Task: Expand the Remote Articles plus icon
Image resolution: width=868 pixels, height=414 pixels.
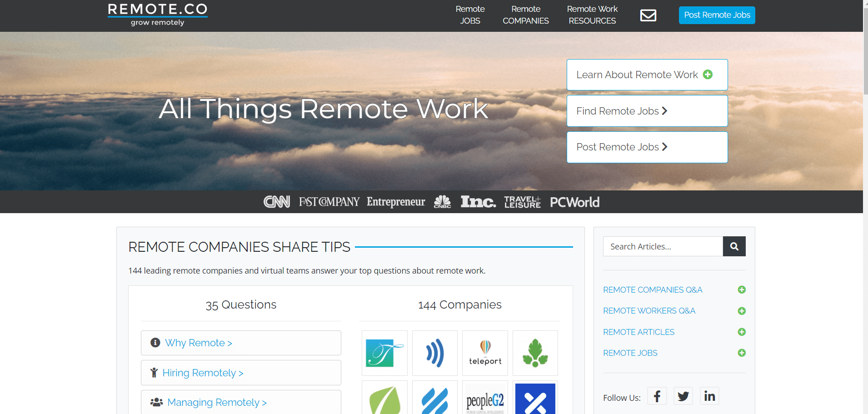Action: [x=742, y=332]
